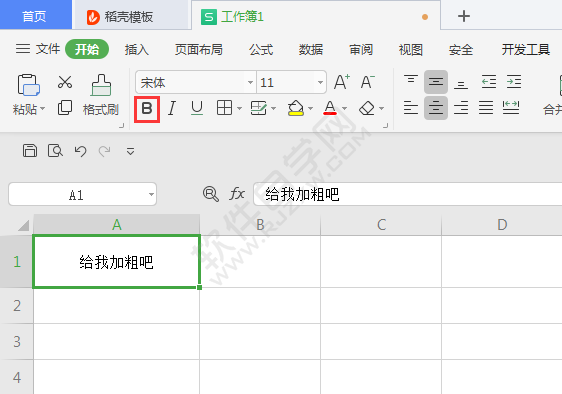Apply cell borders icon
This screenshot has height=394, width=562.
coord(224,108)
